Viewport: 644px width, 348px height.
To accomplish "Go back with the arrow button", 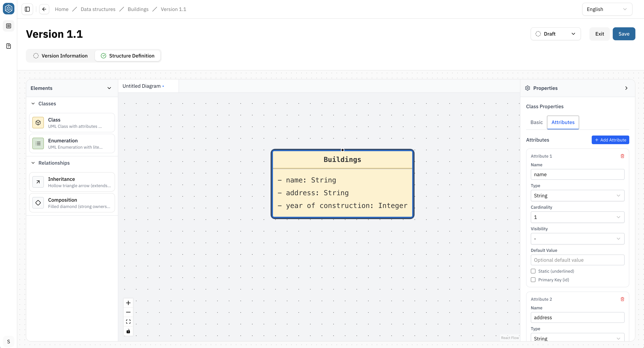I will click(44, 9).
